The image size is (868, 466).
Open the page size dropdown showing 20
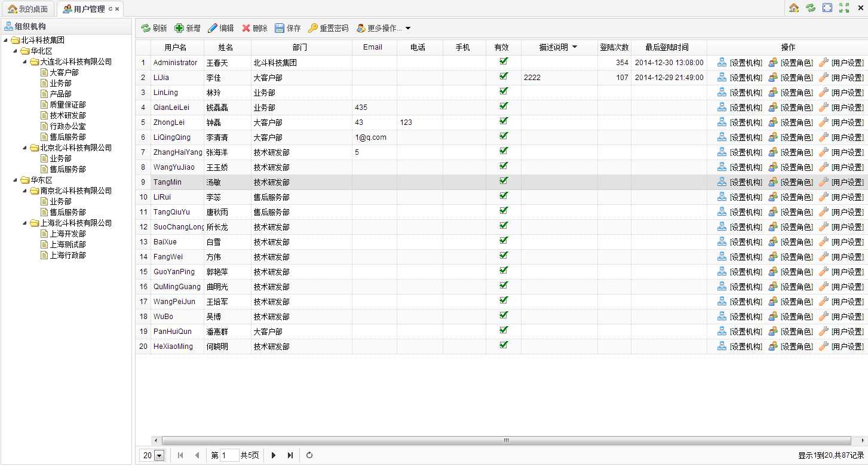(159, 455)
